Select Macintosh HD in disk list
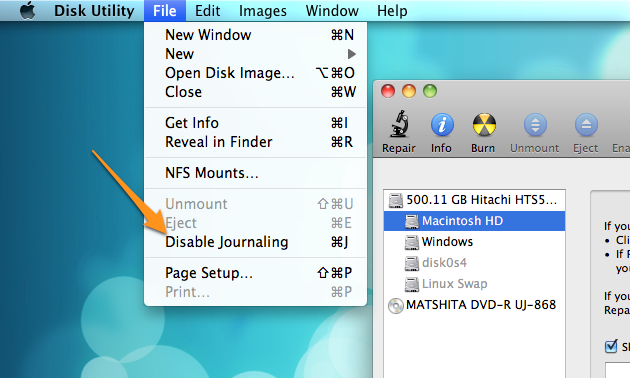This screenshot has height=378, width=630. pyautogui.click(x=475, y=221)
